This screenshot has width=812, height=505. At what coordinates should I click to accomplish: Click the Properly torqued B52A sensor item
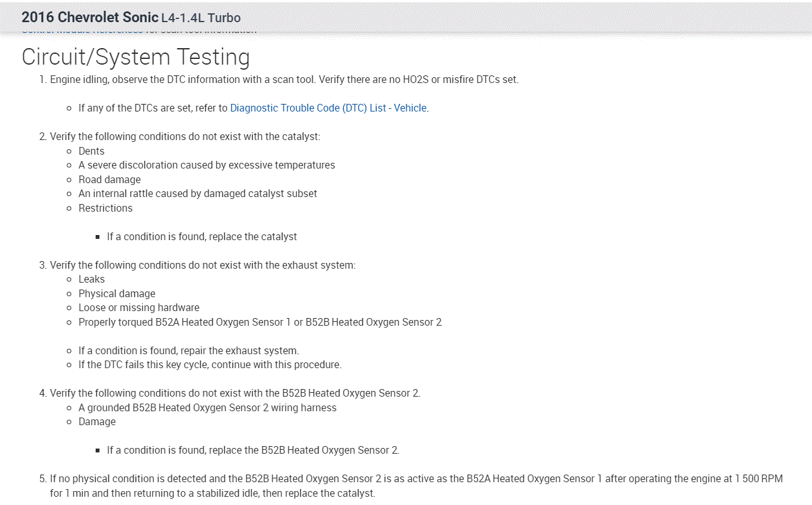[260, 322]
